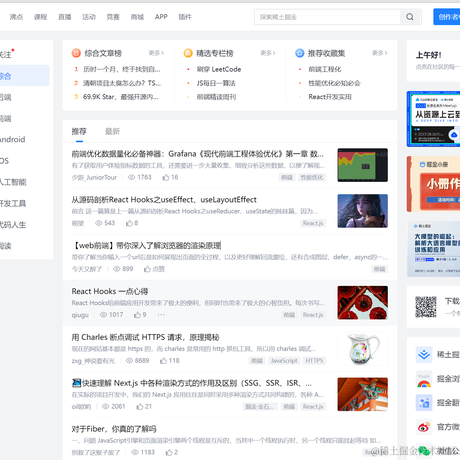Go to 竞赛 in the top navigation

(113, 17)
